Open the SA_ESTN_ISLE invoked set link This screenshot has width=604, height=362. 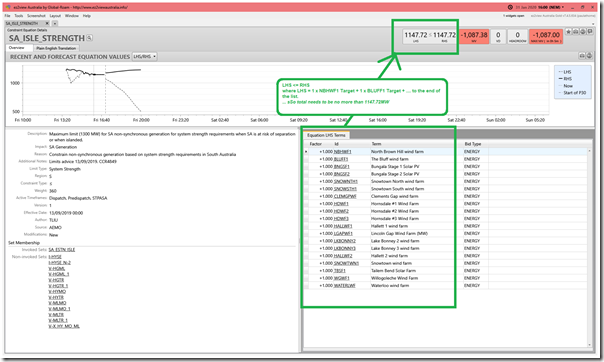click(x=62, y=250)
